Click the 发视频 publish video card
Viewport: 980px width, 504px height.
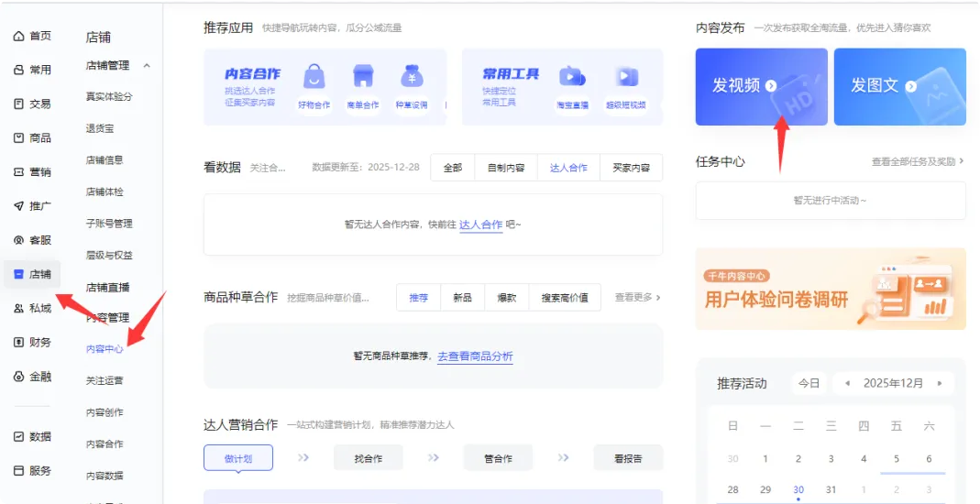click(x=761, y=87)
